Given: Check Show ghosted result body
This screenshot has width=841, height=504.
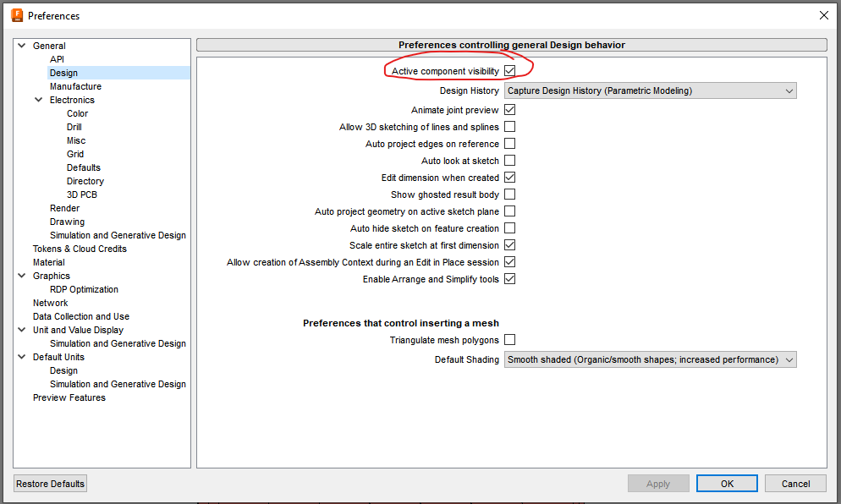Looking at the screenshot, I should [509, 194].
